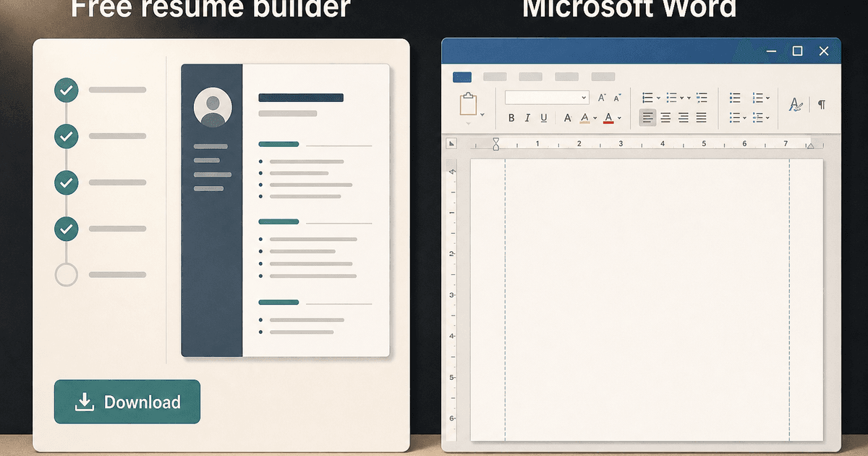
Task: Maximize the Microsoft Word window
Action: 797,51
